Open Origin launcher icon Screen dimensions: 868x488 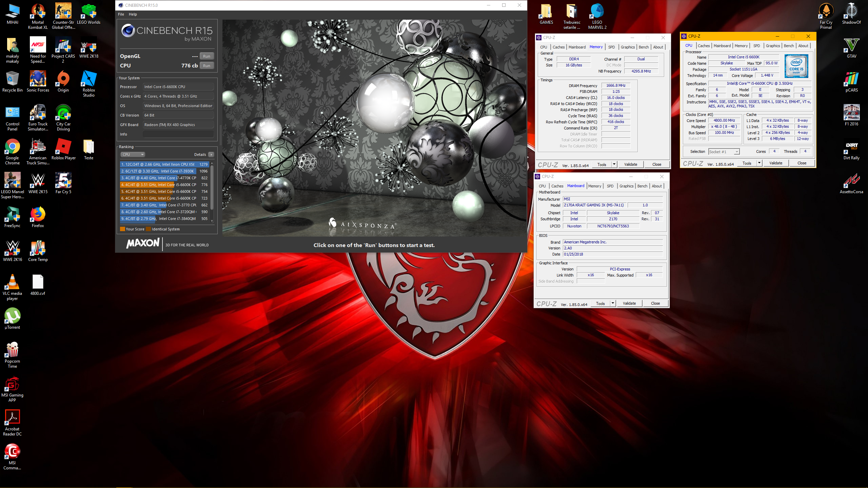[x=63, y=81]
